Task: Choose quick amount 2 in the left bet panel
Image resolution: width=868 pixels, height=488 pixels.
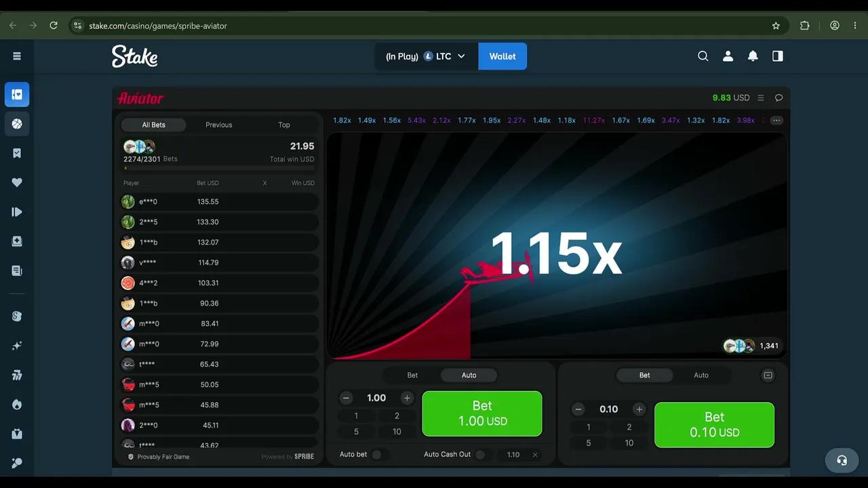Action: click(x=397, y=416)
